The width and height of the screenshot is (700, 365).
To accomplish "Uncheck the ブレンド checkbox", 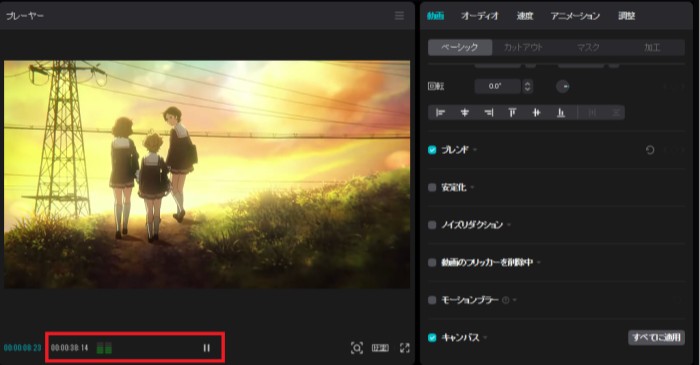I will [x=432, y=150].
